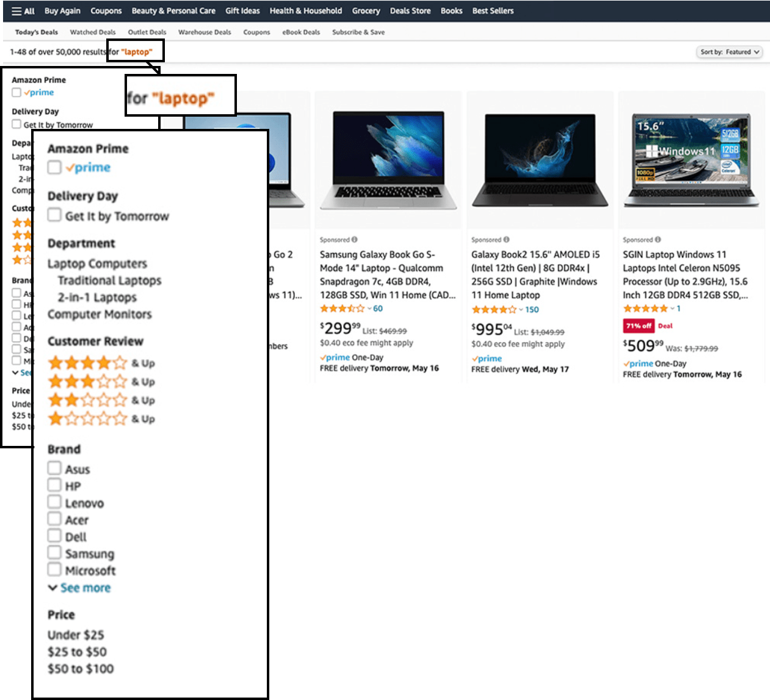Open the All hamburger menu
Image resolution: width=770 pixels, height=700 pixels.
point(23,11)
